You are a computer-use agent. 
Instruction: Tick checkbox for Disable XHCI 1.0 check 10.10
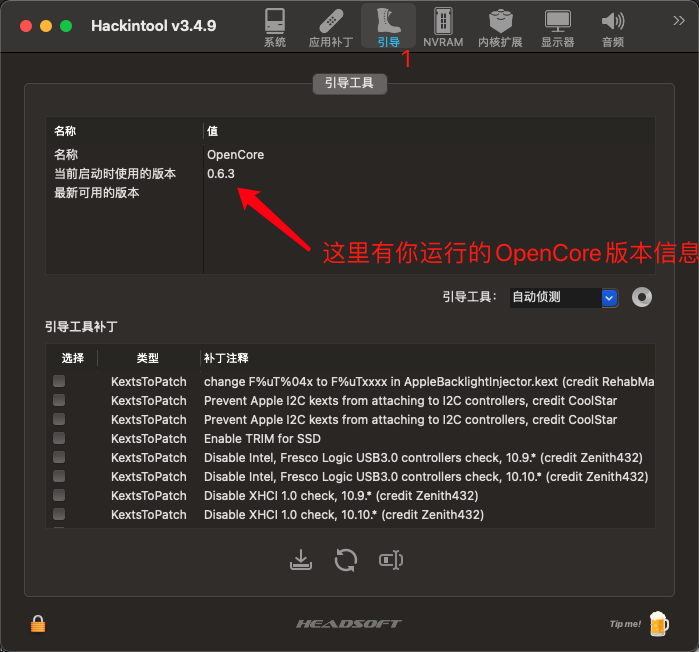59,514
